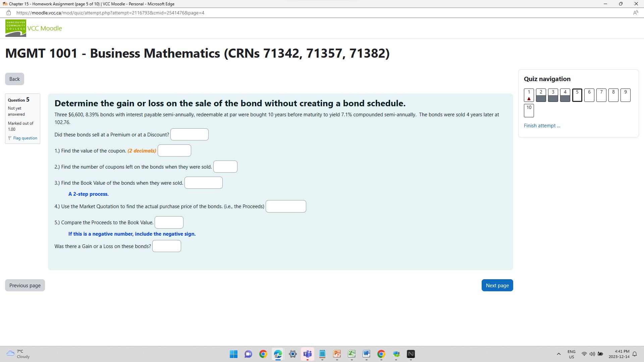Switch to Microsoft Edge in the taskbar

(x=278, y=354)
